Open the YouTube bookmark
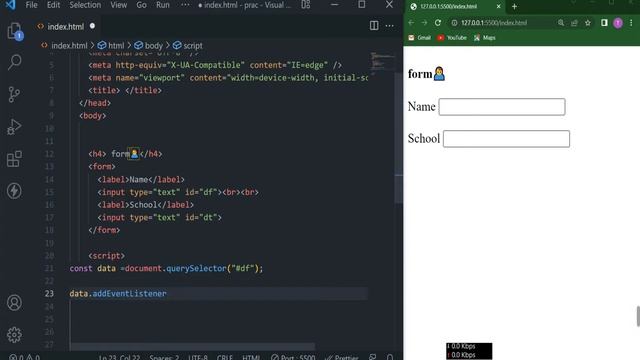Image resolution: width=640 pixels, height=360 pixels. pyautogui.click(x=452, y=38)
